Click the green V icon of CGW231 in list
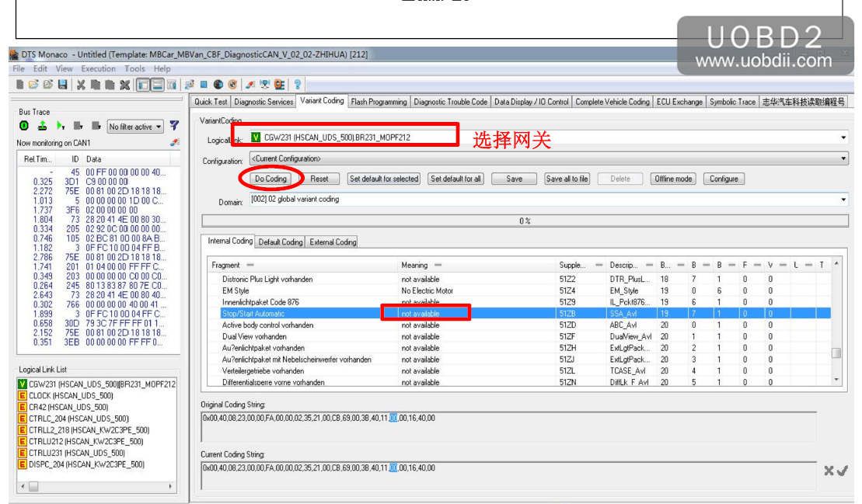 [23, 384]
